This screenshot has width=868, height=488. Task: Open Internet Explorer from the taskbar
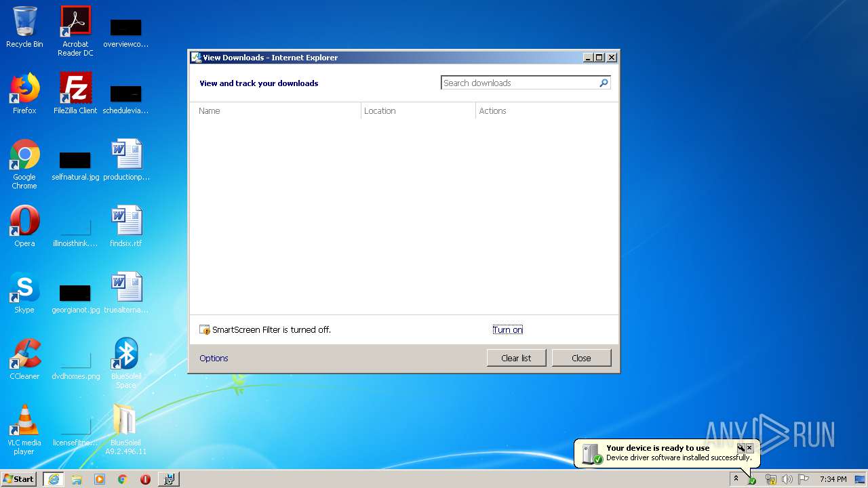pos(54,479)
